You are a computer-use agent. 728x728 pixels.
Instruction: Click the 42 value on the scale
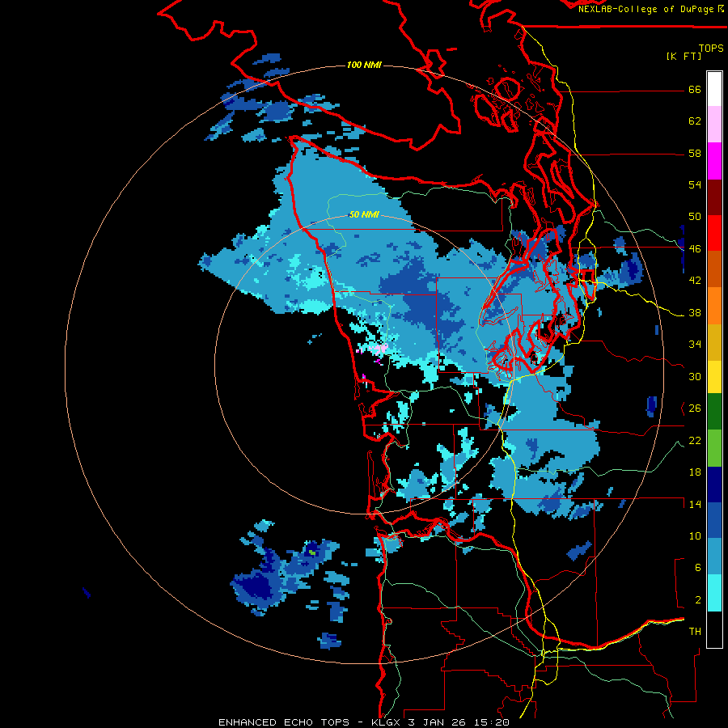click(x=695, y=281)
